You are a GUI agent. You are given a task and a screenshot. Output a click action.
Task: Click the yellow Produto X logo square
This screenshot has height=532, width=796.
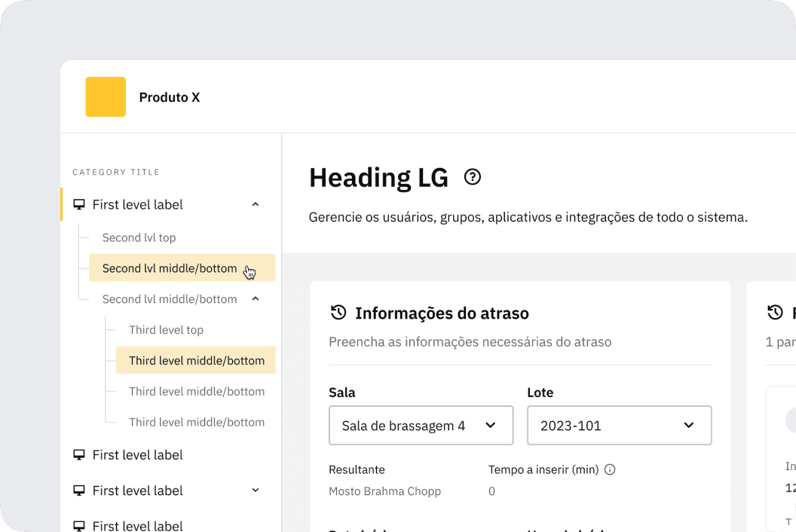(106, 97)
